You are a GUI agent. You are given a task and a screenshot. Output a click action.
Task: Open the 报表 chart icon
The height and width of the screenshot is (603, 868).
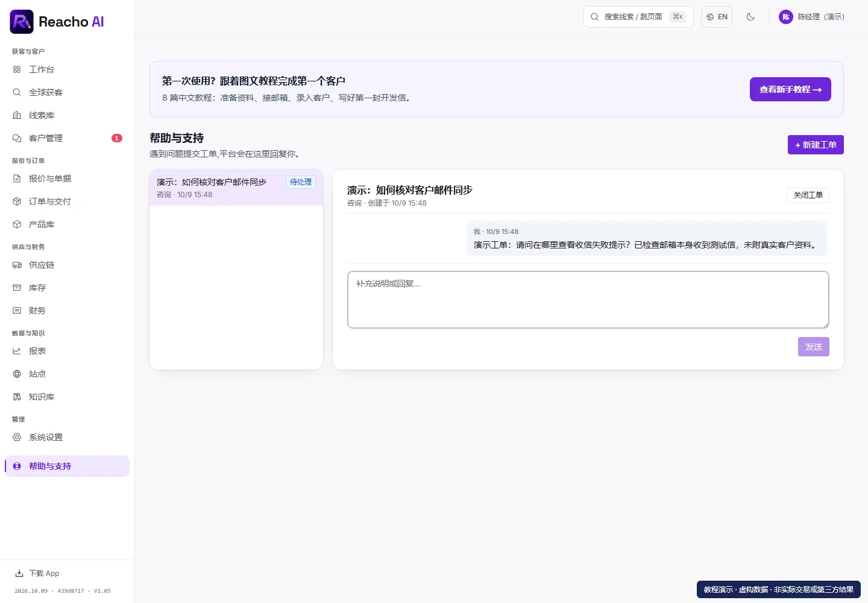(17, 351)
